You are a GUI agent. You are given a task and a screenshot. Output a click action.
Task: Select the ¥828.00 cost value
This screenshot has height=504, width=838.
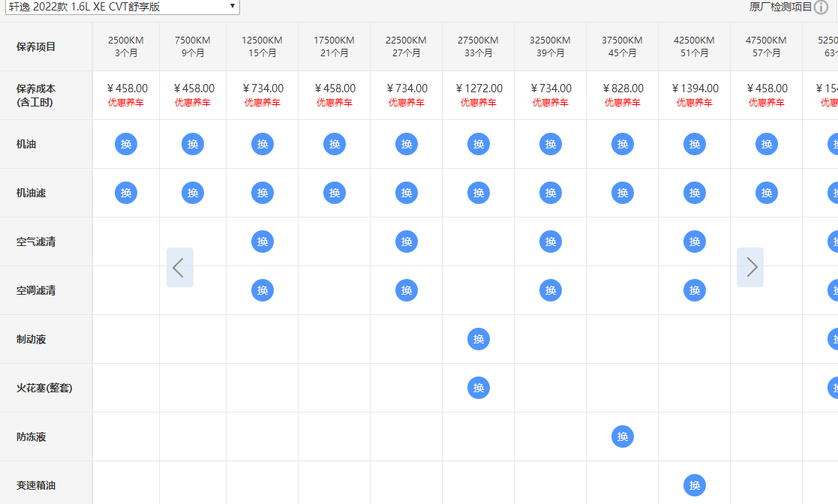[x=623, y=88]
